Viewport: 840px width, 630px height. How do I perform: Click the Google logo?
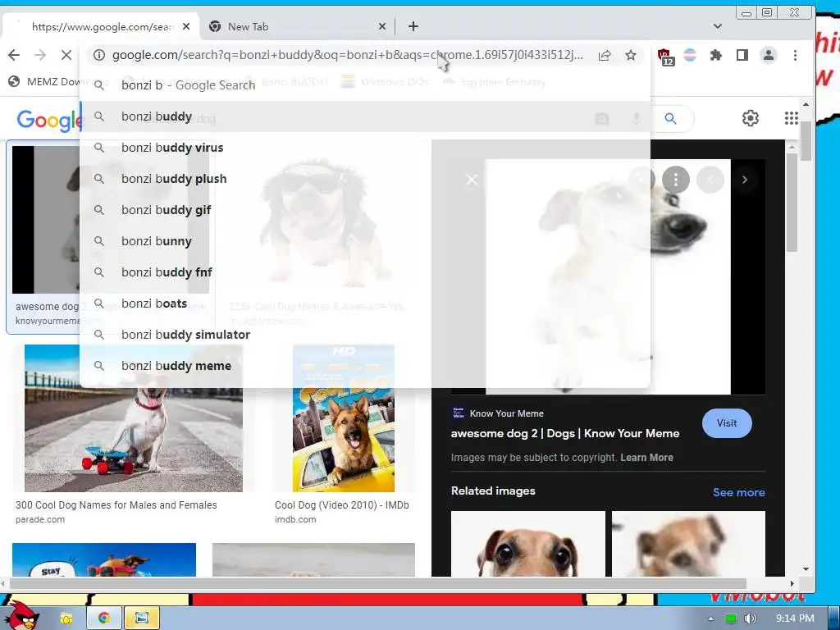48,120
